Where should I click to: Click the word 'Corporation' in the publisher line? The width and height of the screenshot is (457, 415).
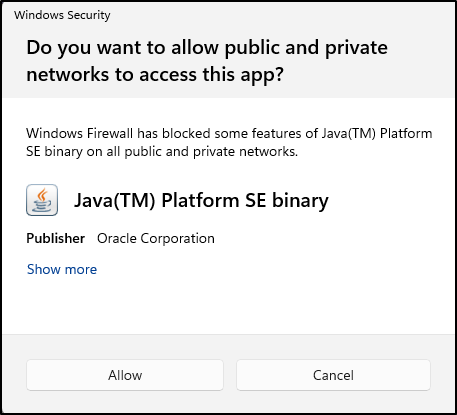178,239
